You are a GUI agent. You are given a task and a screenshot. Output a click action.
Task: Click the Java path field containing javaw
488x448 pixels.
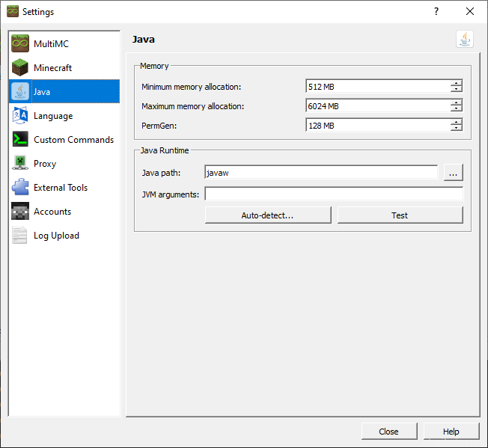321,173
